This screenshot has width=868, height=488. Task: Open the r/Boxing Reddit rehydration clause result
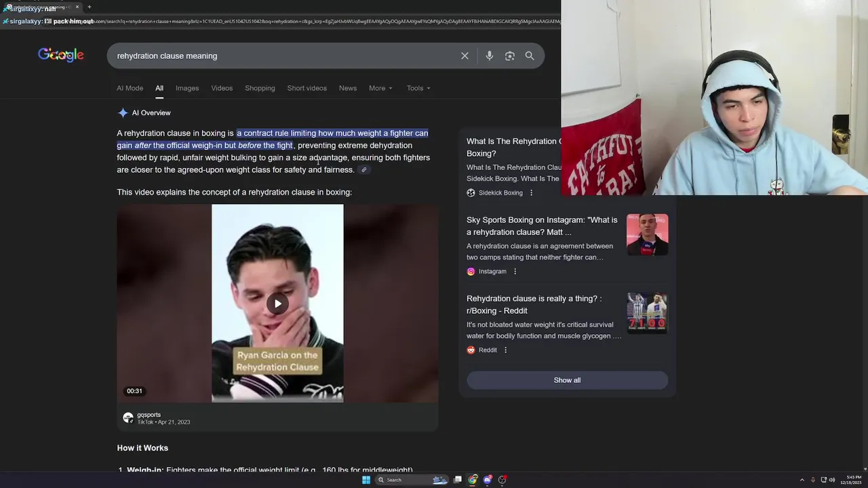pyautogui.click(x=534, y=304)
